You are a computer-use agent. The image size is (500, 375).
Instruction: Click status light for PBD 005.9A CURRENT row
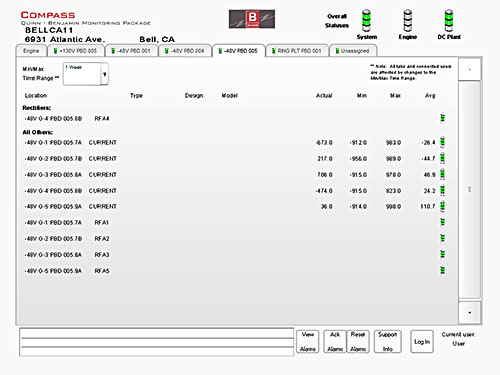click(x=443, y=206)
